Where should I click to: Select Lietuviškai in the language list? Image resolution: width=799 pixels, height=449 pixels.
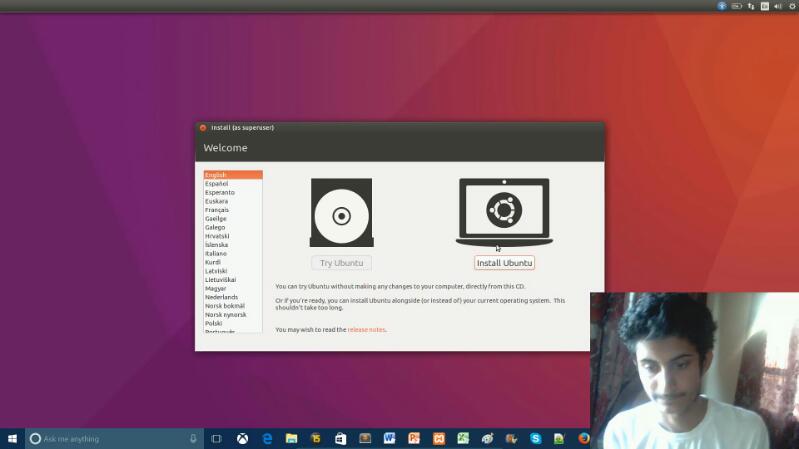[x=233, y=279]
